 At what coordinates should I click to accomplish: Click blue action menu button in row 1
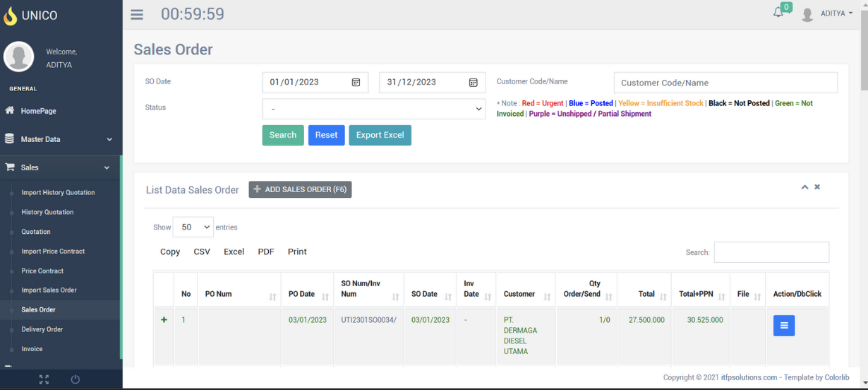coord(783,325)
